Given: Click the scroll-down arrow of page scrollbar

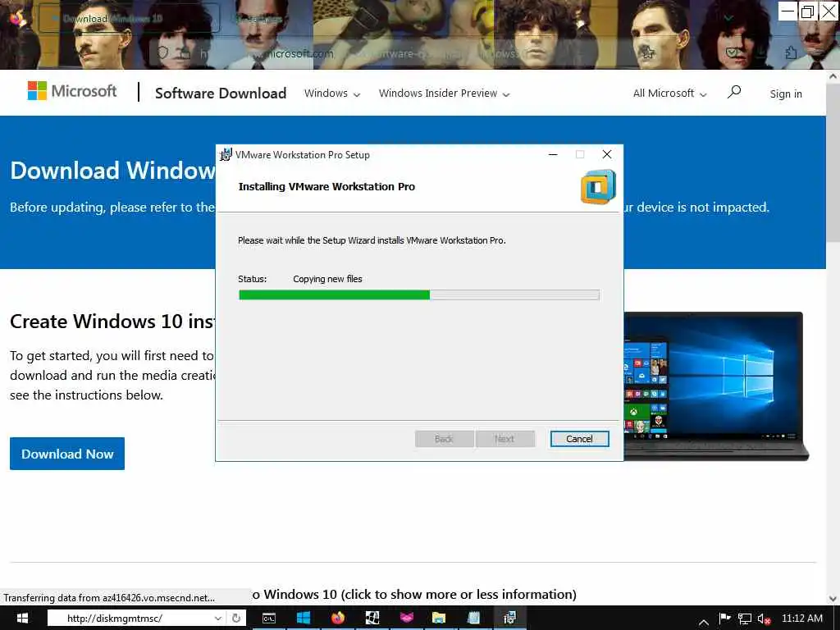Looking at the screenshot, I should 833,599.
